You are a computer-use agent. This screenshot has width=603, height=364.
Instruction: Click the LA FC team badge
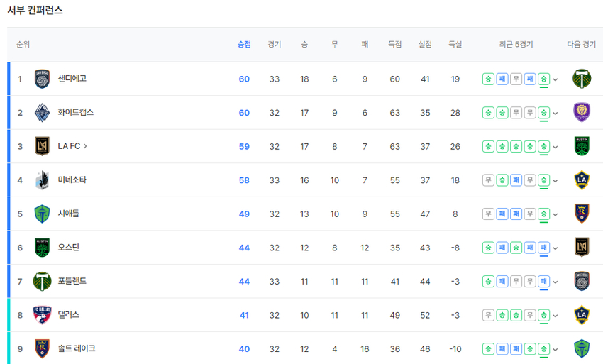[43, 146]
